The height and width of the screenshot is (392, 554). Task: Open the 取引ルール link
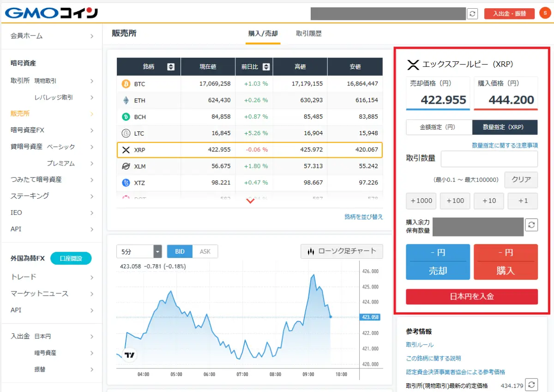coord(420,345)
